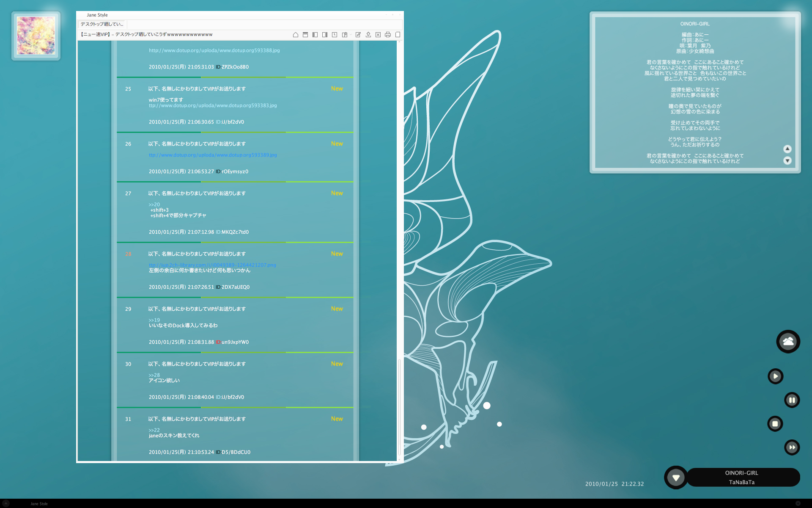
Task: Click the home icon in Jane Style toolbar
Action: tap(296, 35)
